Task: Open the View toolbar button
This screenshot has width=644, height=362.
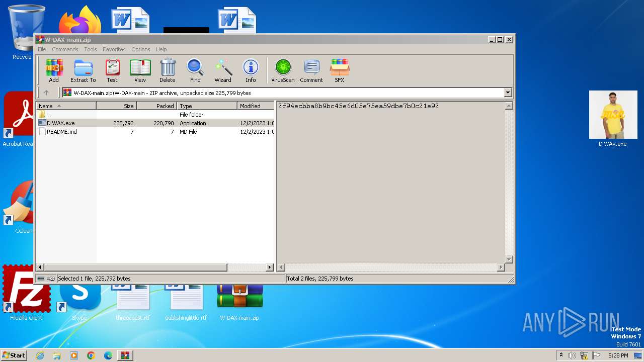Action: point(140,71)
